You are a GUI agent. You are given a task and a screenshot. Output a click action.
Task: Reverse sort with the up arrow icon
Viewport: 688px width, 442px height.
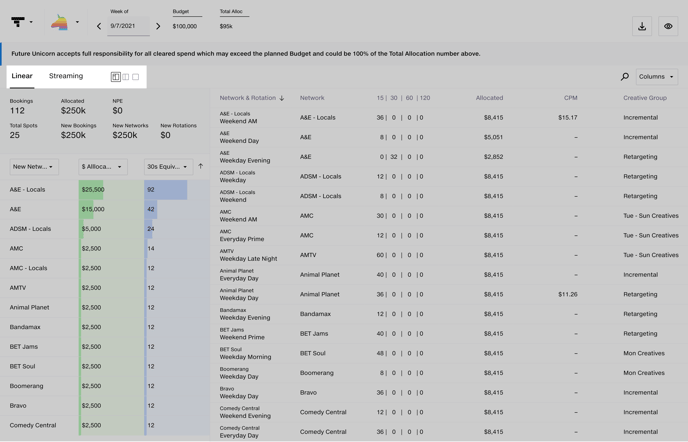pos(201,166)
